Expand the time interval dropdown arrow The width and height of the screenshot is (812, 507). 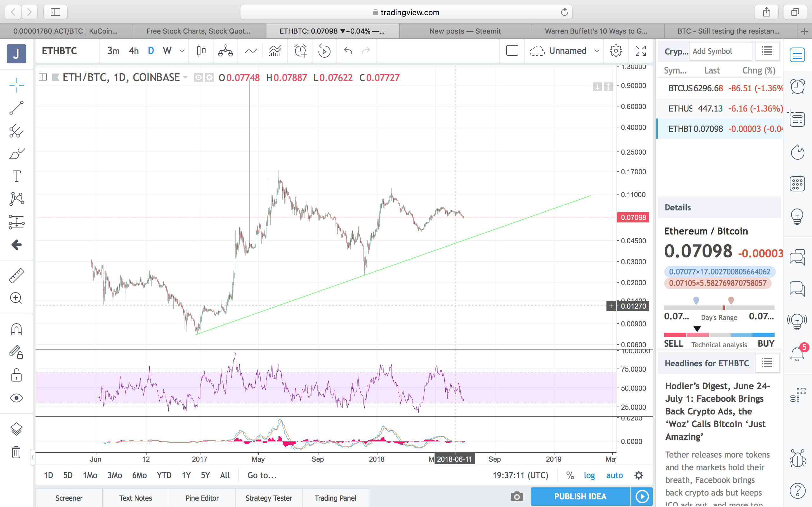[x=182, y=51]
